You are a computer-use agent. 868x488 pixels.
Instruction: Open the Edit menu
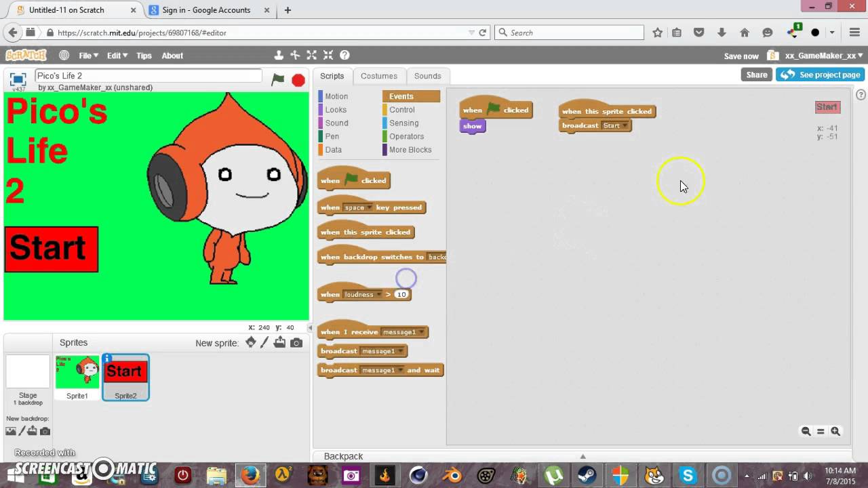(117, 56)
